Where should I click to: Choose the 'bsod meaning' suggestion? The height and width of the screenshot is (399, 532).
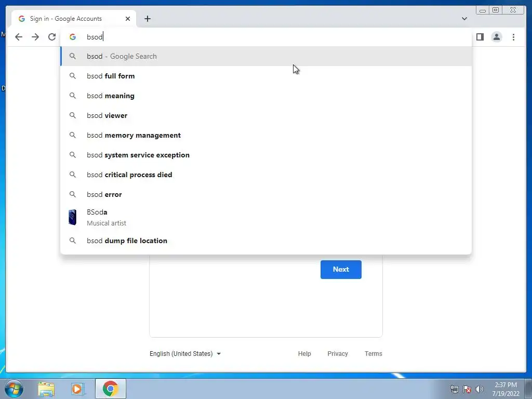266,96
